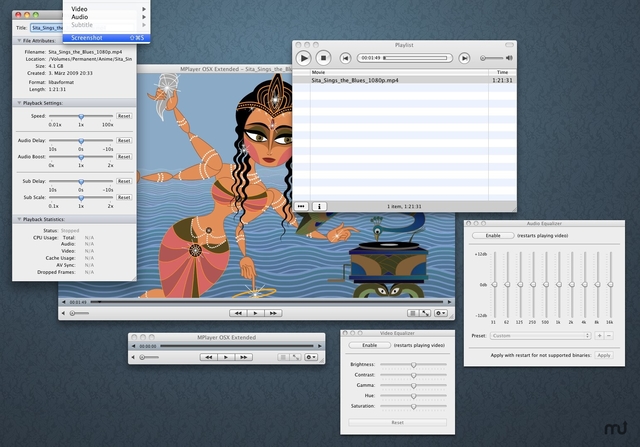Open the Audio submenu
The height and width of the screenshot is (447, 640).
107,17
